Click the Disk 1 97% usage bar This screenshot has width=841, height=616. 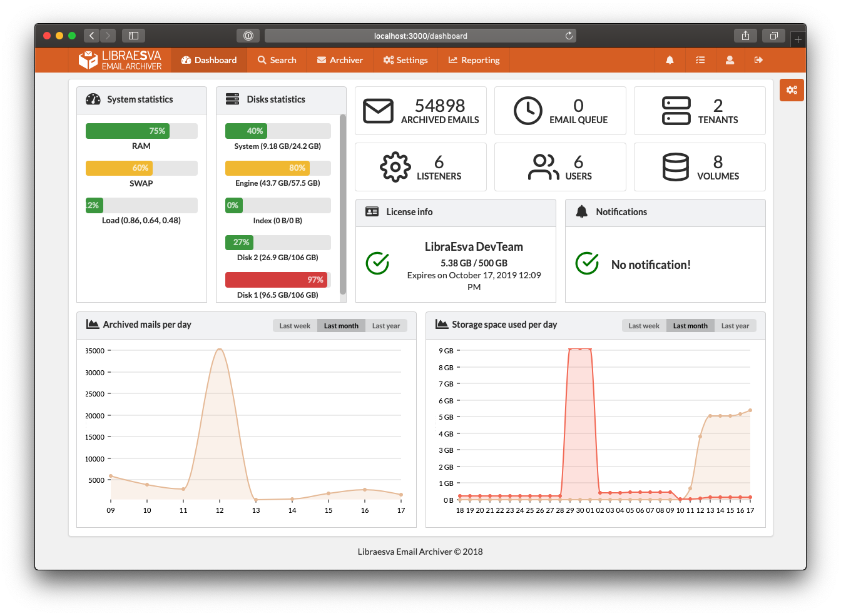click(278, 280)
